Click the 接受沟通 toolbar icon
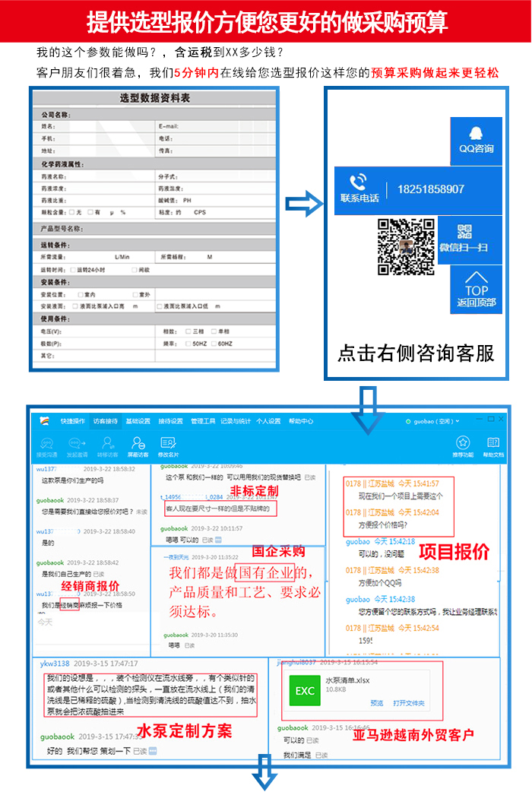This screenshot has width=532, height=792. tap(47, 443)
